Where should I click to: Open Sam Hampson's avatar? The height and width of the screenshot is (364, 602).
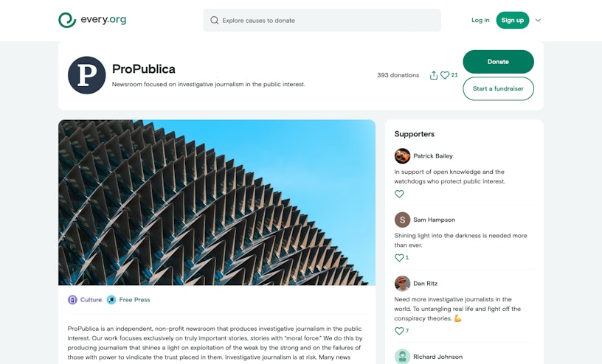pyautogui.click(x=402, y=220)
